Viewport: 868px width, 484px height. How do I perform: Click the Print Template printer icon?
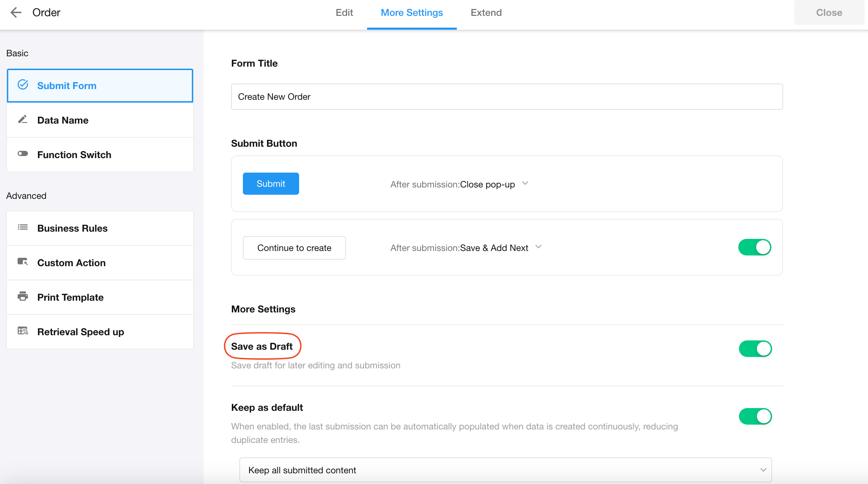(x=23, y=297)
